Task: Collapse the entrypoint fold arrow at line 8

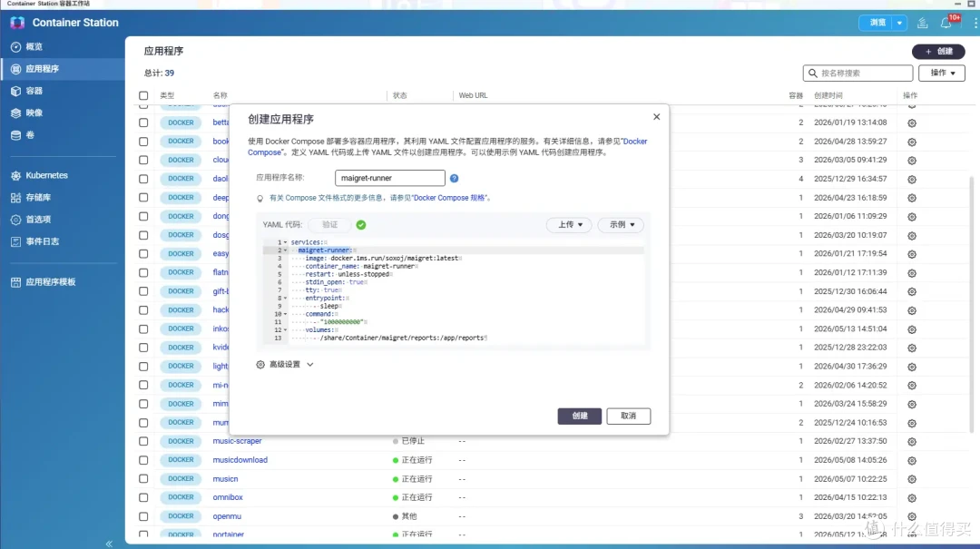Action: pos(286,299)
